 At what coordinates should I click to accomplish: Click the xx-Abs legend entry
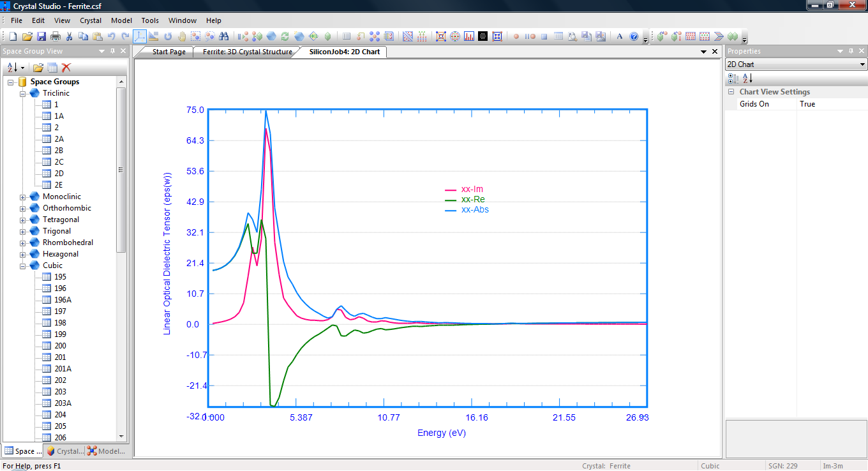474,209
